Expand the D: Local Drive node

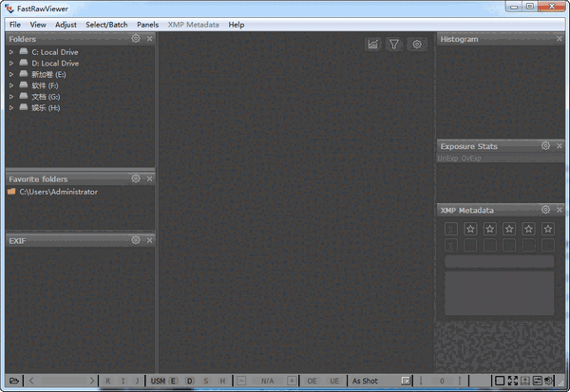pos(11,64)
